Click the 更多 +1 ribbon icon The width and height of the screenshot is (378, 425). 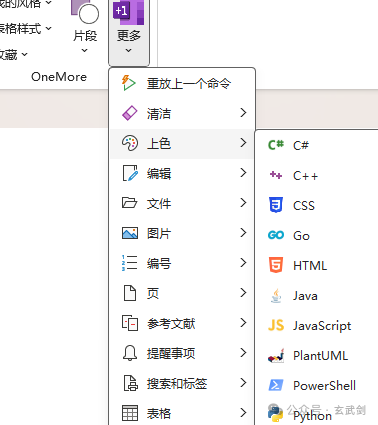point(129,12)
